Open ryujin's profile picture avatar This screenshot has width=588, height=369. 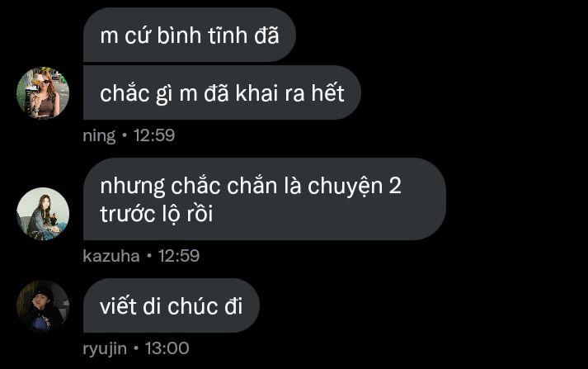(43, 306)
